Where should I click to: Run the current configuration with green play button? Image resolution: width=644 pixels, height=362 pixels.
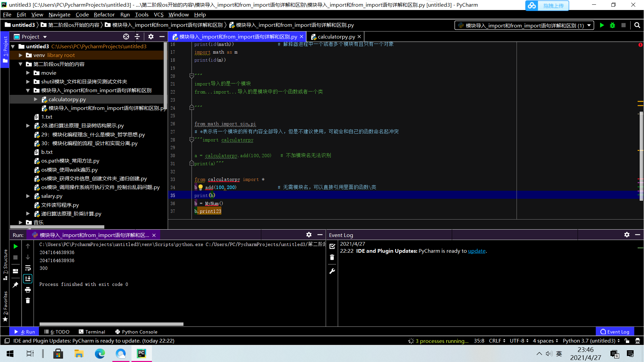pyautogui.click(x=602, y=25)
